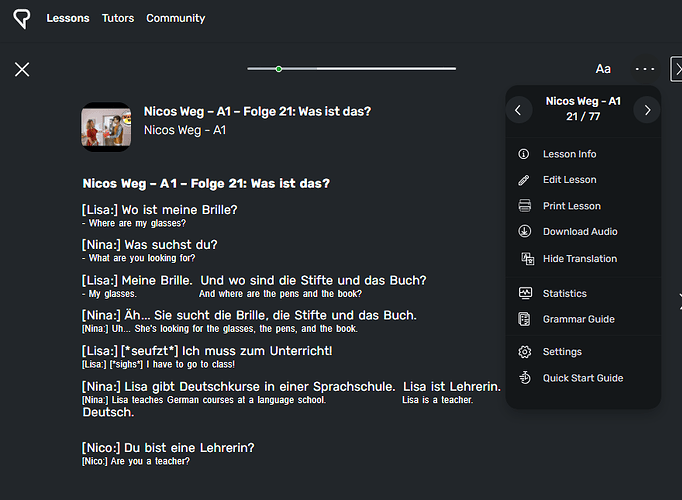Close the lesson with the X button
Image resolution: width=682 pixels, height=500 pixels.
click(x=22, y=69)
